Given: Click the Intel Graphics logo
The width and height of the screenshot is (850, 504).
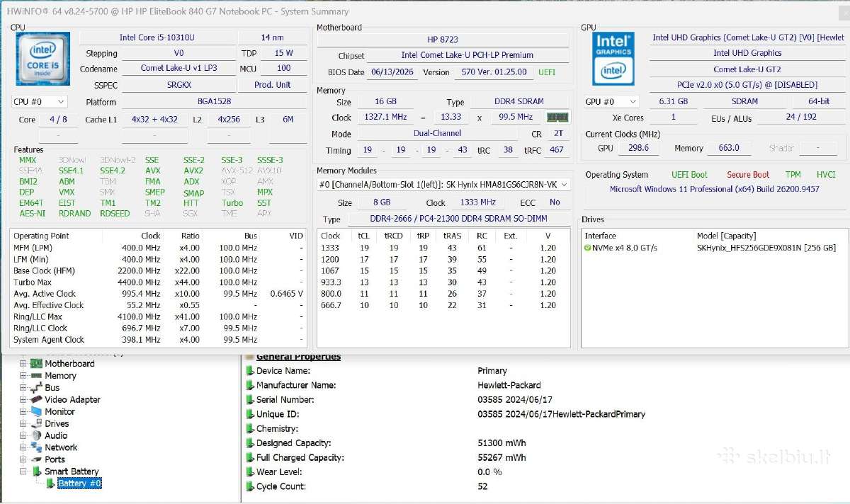Looking at the screenshot, I should [x=613, y=59].
